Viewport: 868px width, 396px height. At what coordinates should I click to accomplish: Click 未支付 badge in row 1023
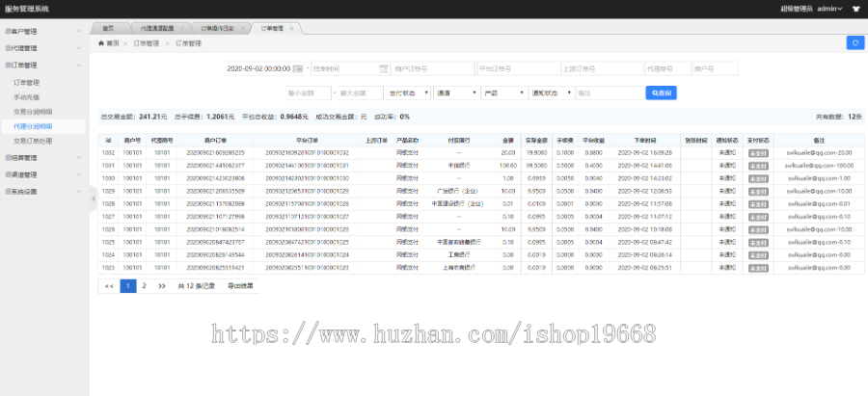758,268
